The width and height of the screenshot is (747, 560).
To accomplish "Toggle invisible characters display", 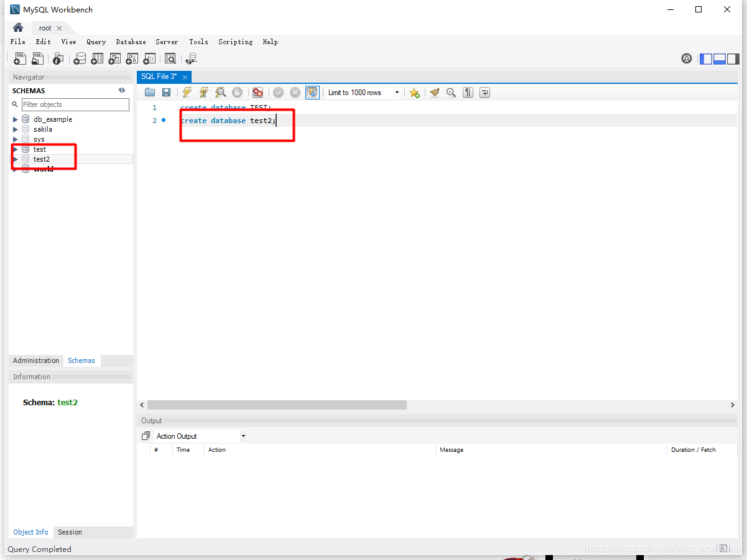I will coord(468,93).
